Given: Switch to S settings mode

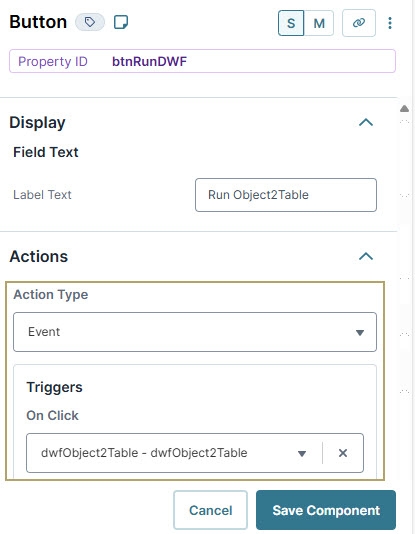Looking at the screenshot, I should (x=291, y=23).
